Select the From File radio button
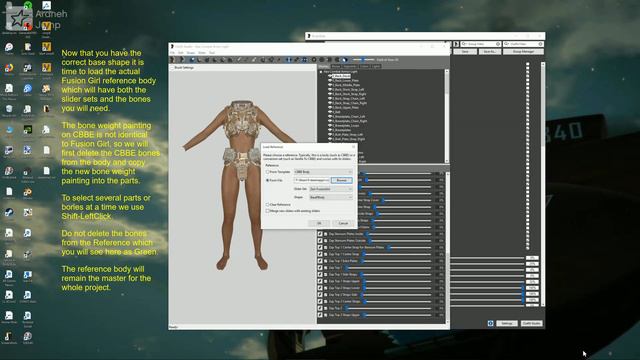640x360 pixels. click(x=268, y=180)
